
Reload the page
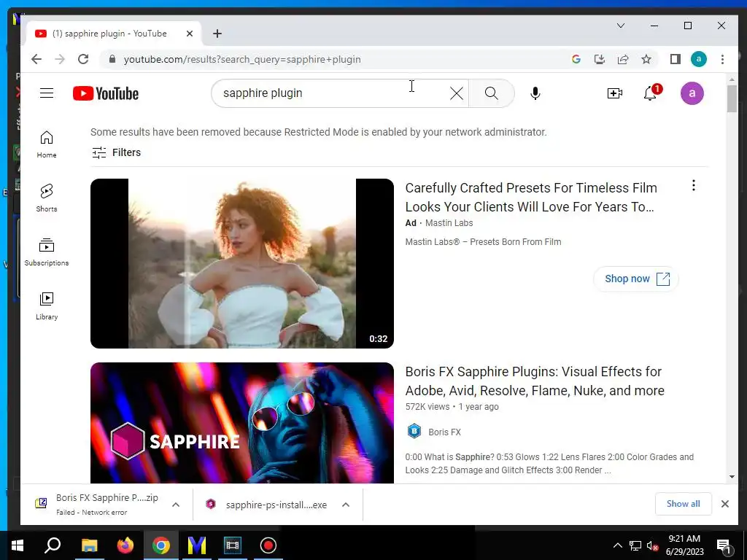coord(83,59)
